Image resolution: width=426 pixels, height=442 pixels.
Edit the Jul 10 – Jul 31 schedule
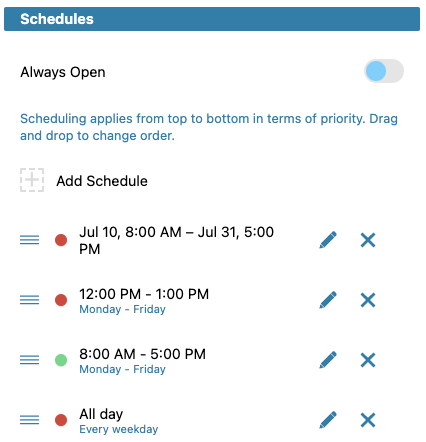pos(328,240)
